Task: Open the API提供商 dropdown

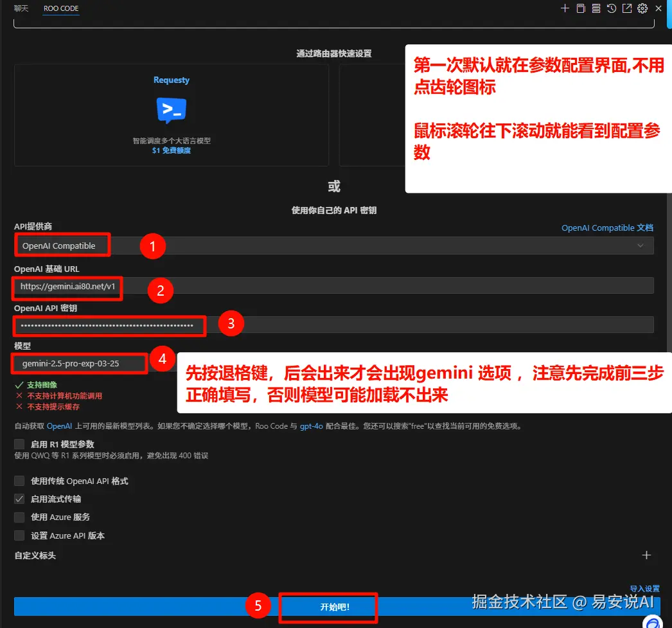Action: click(334, 246)
